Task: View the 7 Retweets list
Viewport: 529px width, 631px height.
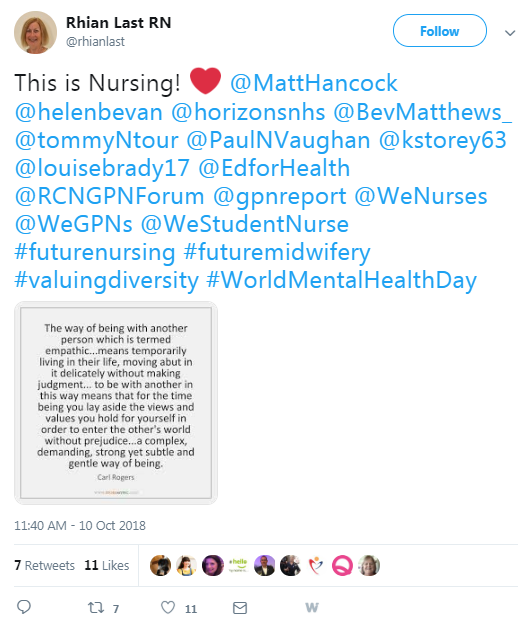Action: [x=44, y=565]
